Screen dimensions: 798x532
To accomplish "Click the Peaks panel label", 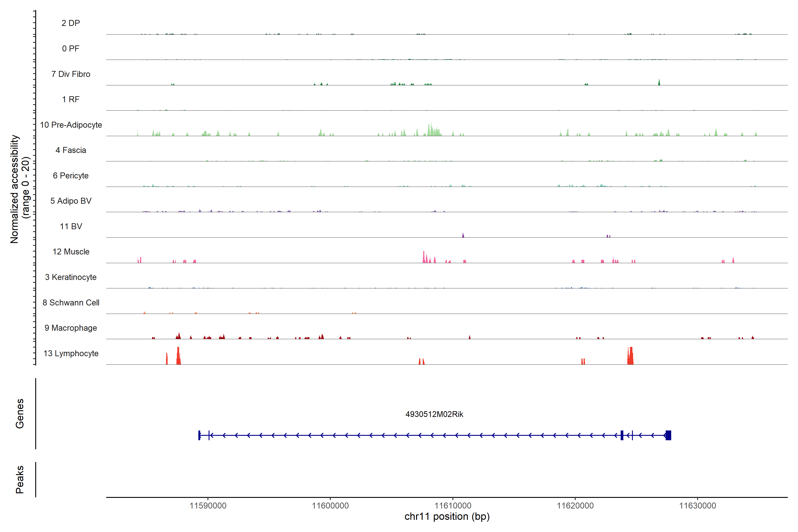I will click(20, 479).
